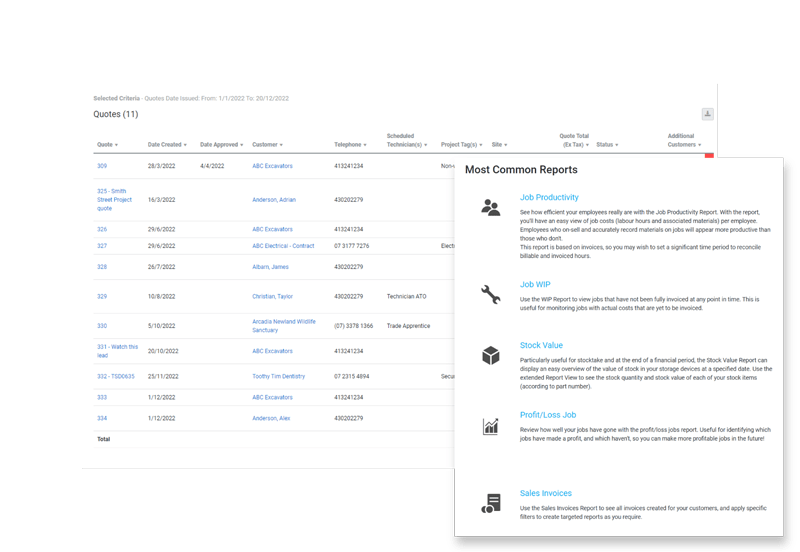Click telephone number (07) 3378 1366
This screenshot has height=552, width=800.
click(354, 326)
